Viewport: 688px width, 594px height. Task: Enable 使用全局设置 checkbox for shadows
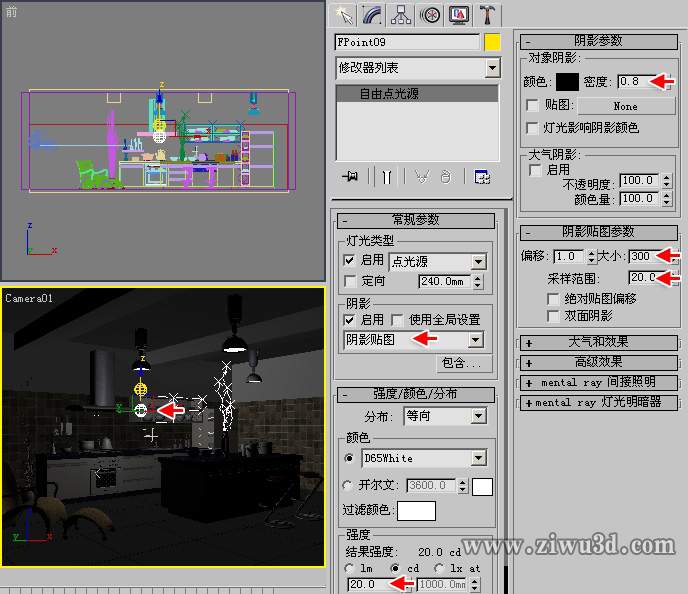point(397,320)
